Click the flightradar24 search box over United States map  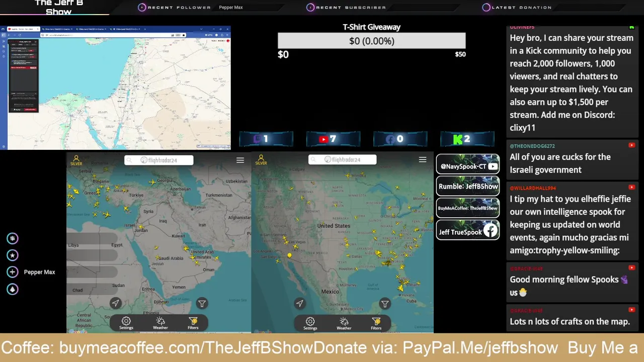343,159
